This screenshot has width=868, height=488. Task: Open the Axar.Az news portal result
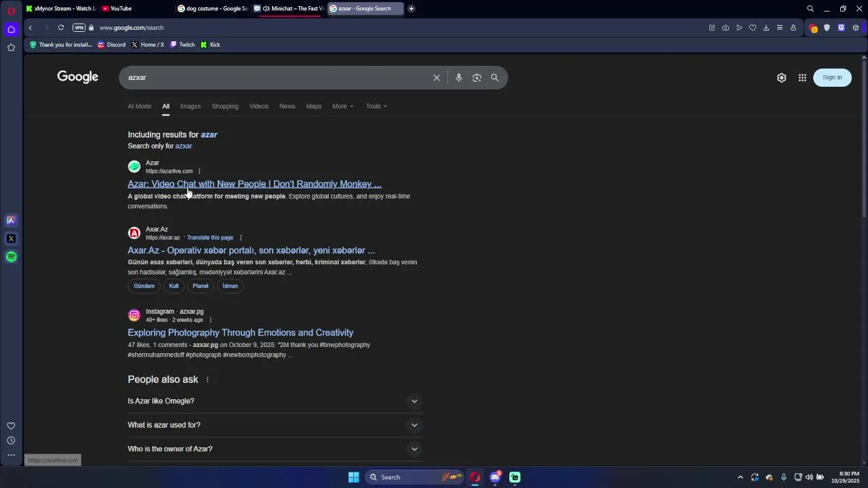click(x=251, y=250)
